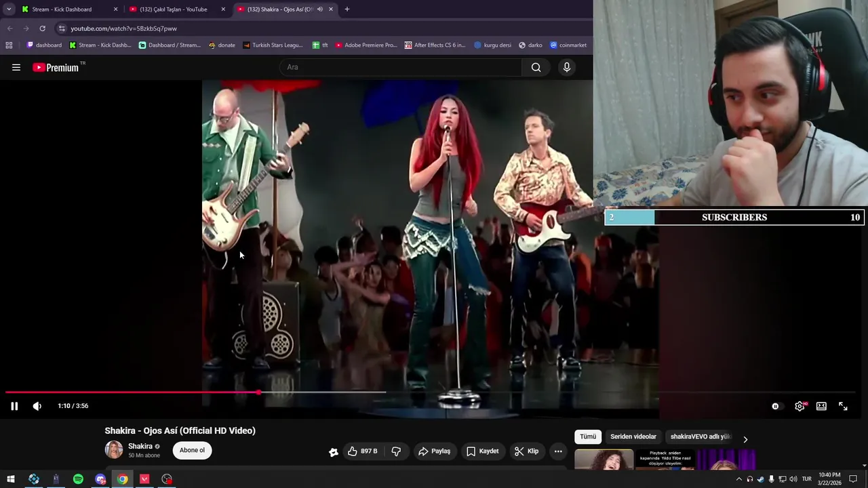Open the tft bookmark
This screenshot has width=868, height=488.
click(x=320, y=45)
